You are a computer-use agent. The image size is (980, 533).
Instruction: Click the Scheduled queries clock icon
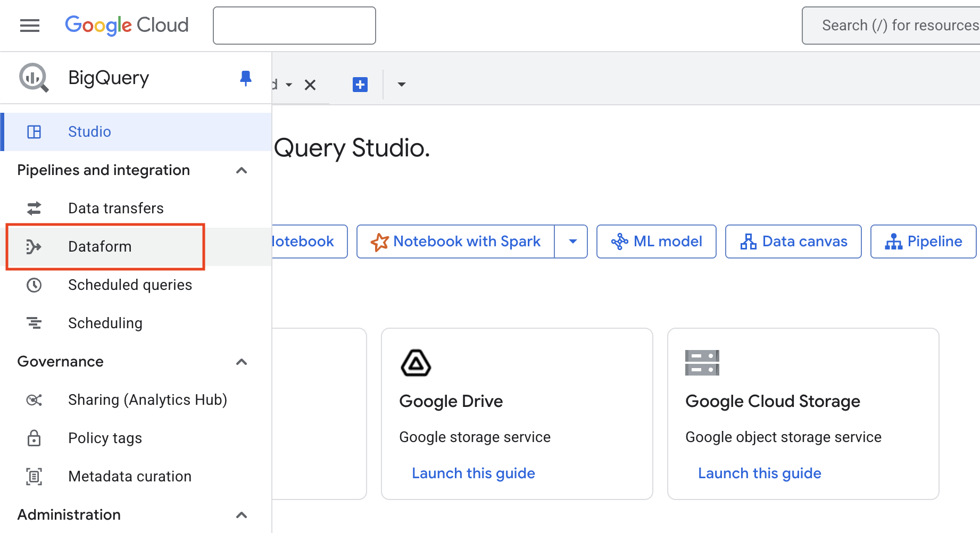click(34, 285)
